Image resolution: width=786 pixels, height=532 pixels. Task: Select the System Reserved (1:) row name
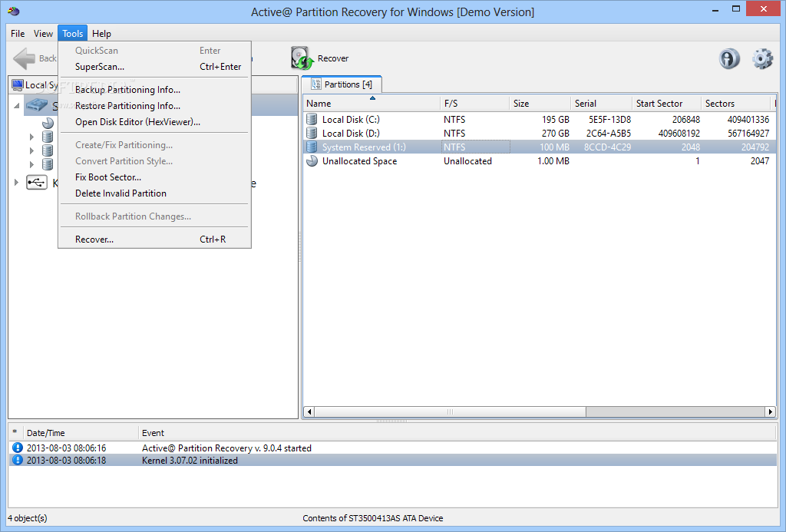pos(364,147)
